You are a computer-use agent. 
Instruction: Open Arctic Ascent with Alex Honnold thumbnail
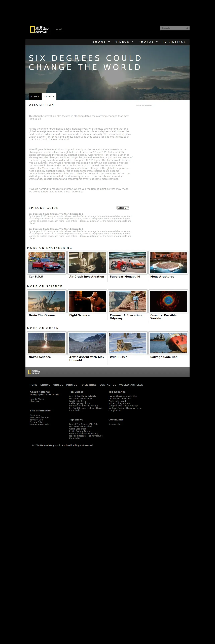(x=87, y=343)
